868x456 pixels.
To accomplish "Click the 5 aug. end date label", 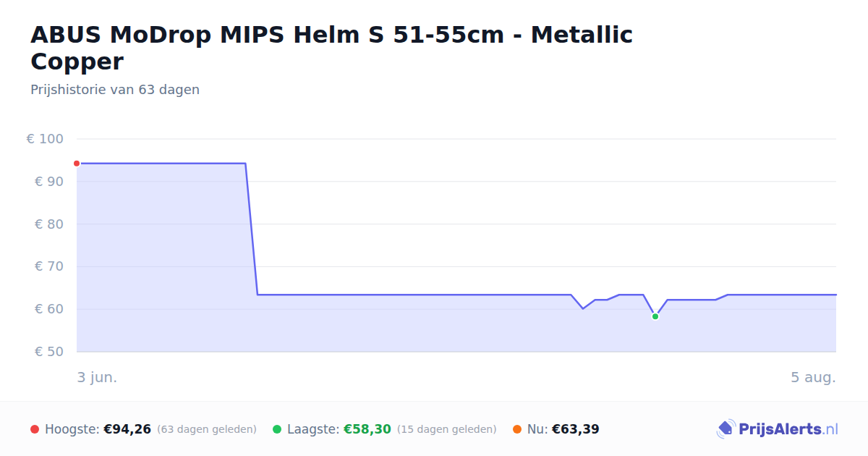I will click(813, 377).
